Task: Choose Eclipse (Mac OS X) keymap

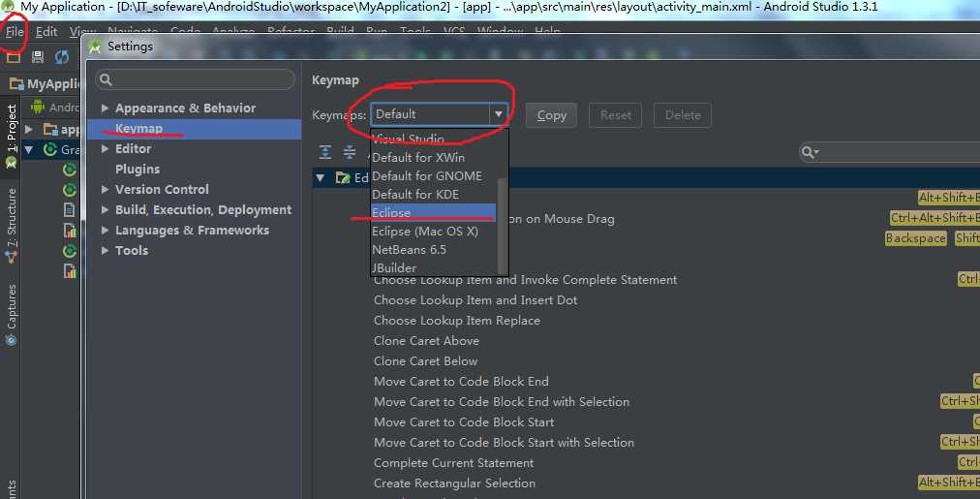Action: click(425, 232)
